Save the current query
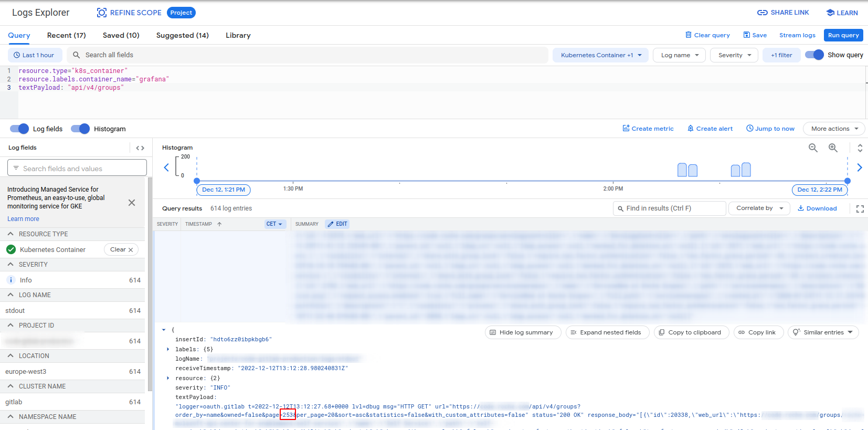 point(755,35)
